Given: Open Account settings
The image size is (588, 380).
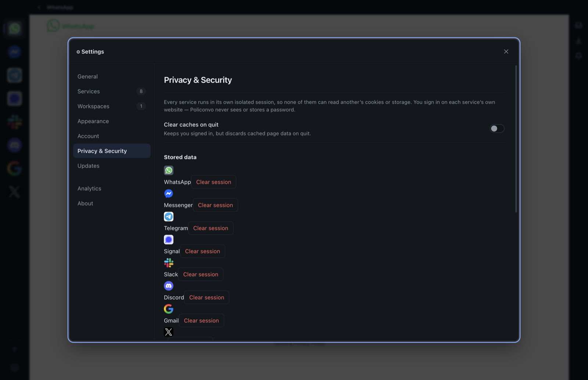Looking at the screenshot, I should tap(112, 136).
